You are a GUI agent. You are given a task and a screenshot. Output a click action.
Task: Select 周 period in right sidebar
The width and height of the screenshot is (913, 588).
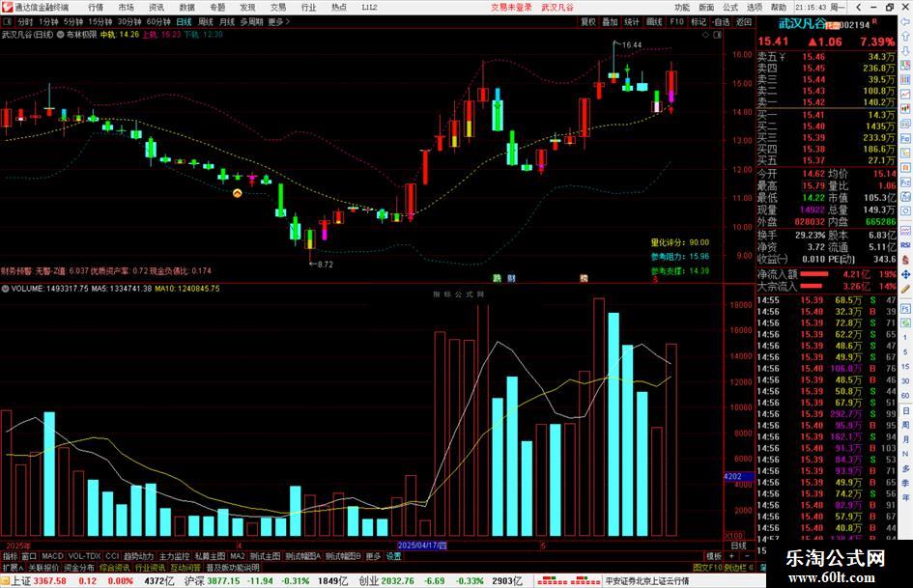click(905, 425)
